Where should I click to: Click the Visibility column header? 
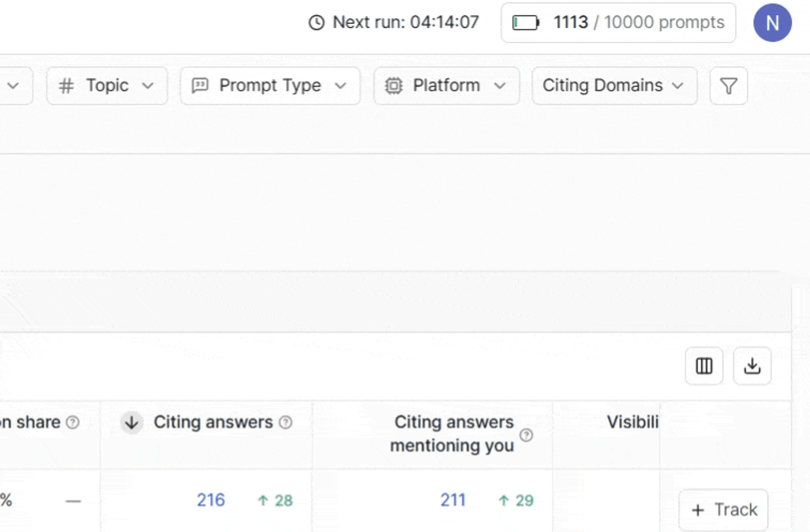click(x=632, y=422)
